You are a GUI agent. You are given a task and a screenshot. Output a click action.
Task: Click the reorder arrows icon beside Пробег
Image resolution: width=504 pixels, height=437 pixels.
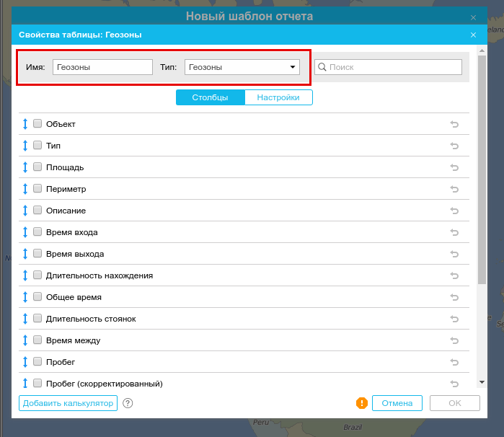point(25,362)
